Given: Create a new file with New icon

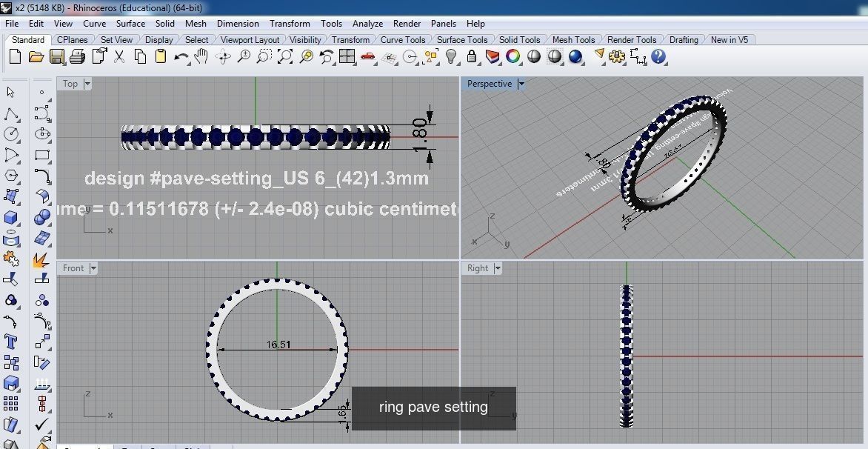Looking at the screenshot, I should 15,56.
